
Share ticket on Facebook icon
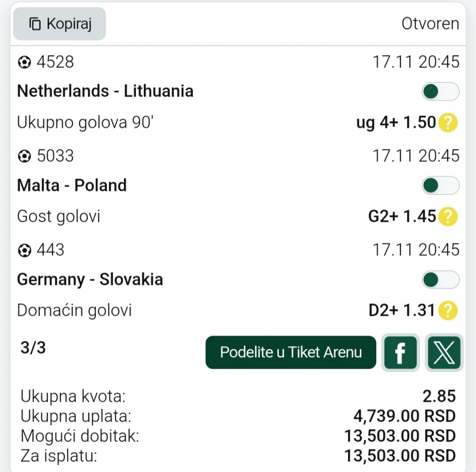(400, 353)
